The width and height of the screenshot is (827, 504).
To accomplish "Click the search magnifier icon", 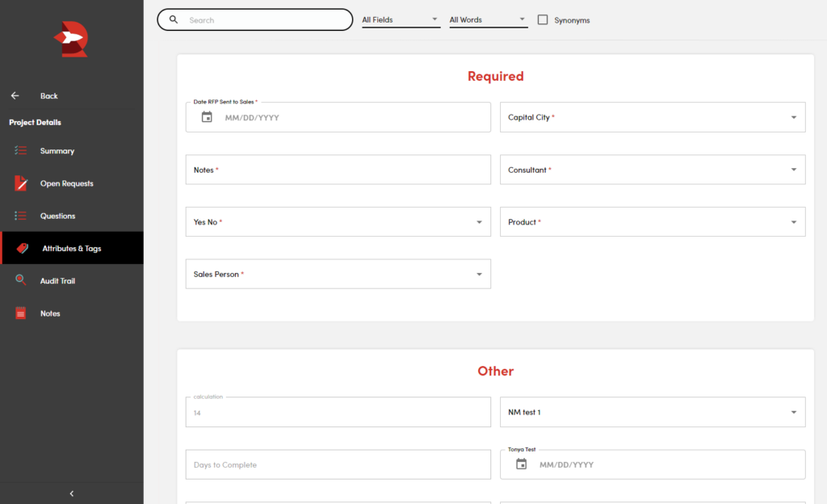I will 174,19.
